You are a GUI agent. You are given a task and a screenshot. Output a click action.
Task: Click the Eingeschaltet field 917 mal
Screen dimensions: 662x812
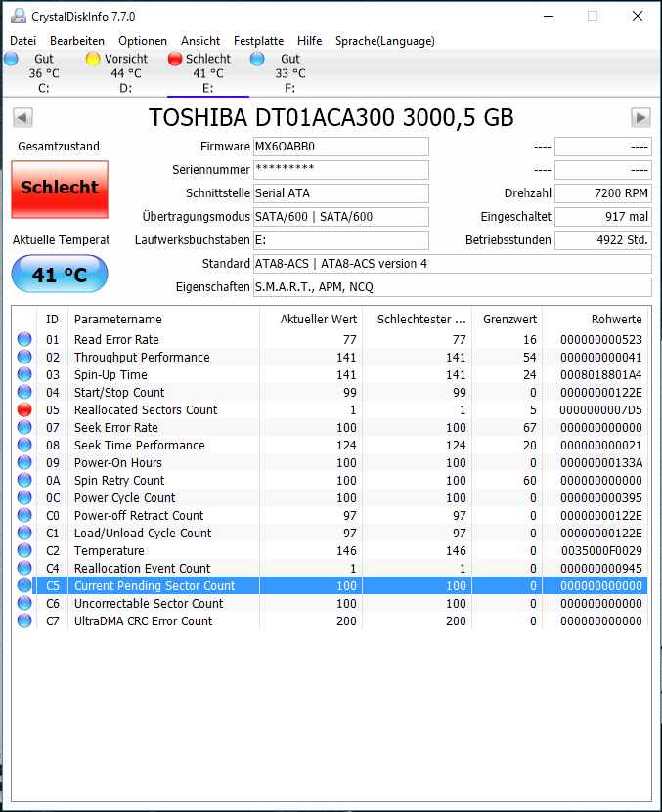coord(603,217)
